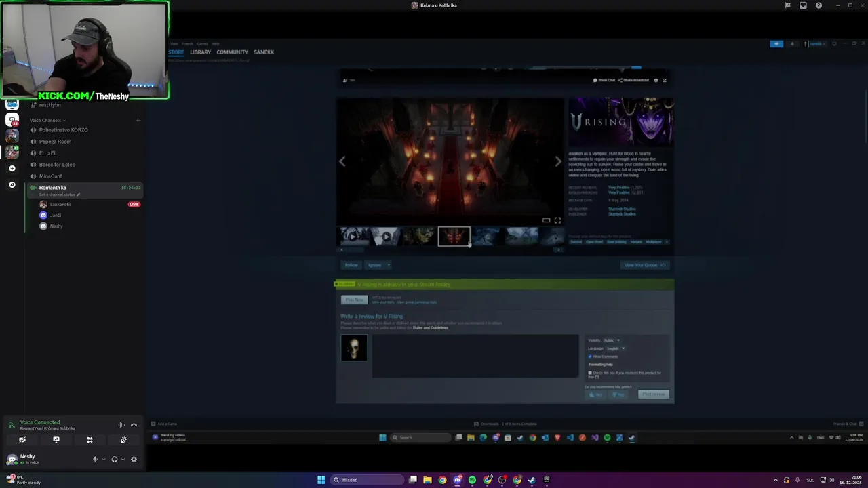Open Discord user settings gear
The height and width of the screenshot is (488, 868).
click(134, 459)
